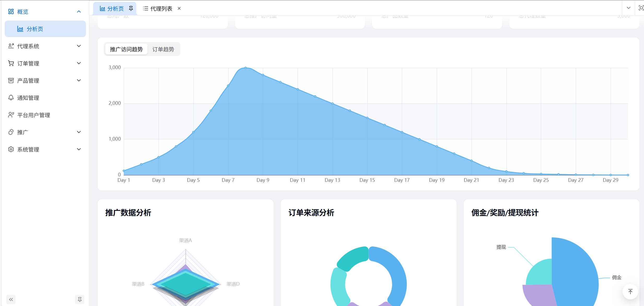Select the 推广访问趋势 tab
Viewport: 644px width, 306px height.
tap(126, 49)
